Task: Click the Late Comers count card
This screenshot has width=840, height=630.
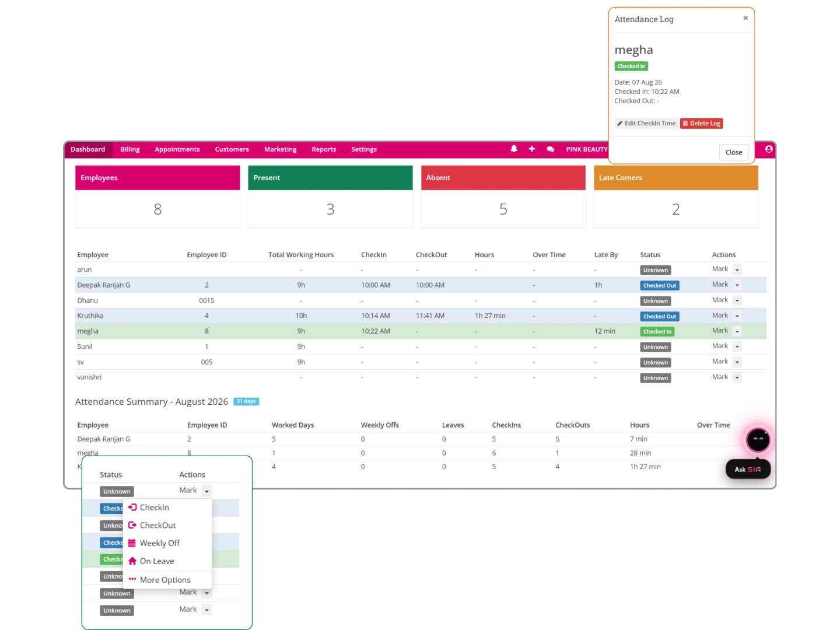Action: point(676,197)
